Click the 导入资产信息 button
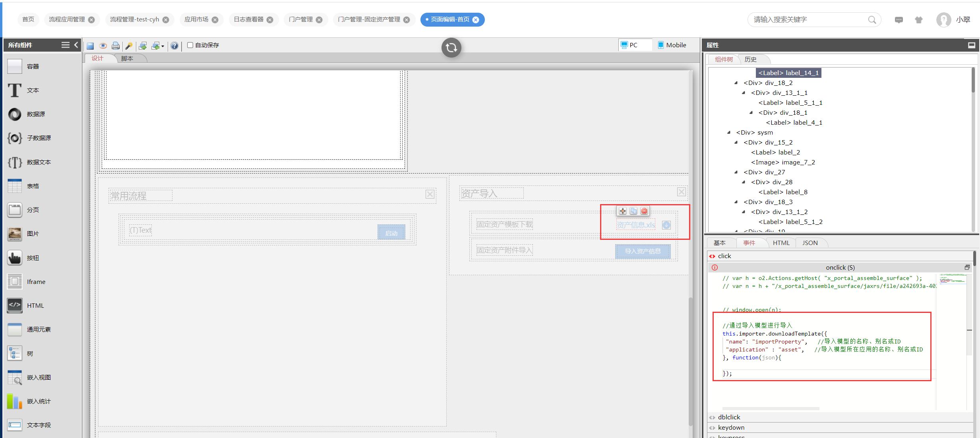This screenshot has height=438, width=980. coord(643,251)
